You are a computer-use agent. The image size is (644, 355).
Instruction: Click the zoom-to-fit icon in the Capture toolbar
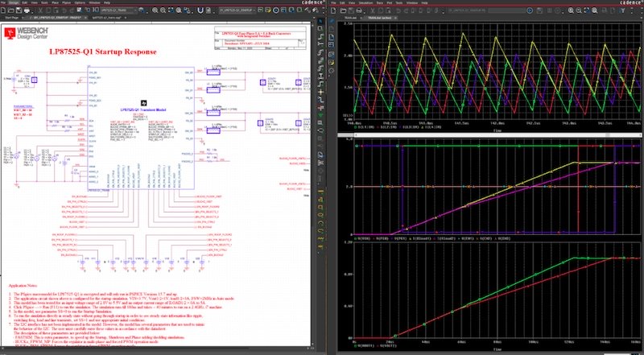(x=179, y=10)
